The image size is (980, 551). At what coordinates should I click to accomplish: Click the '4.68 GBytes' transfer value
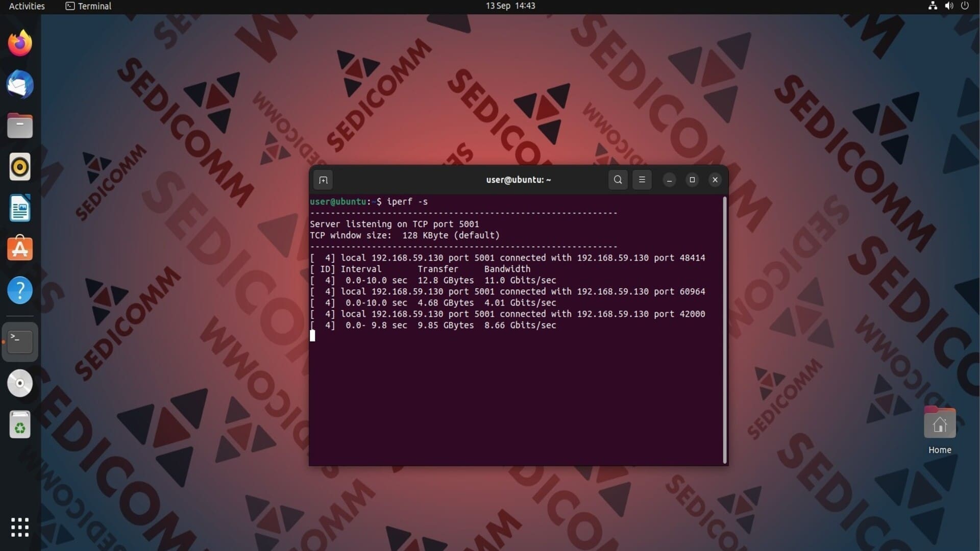pos(446,303)
